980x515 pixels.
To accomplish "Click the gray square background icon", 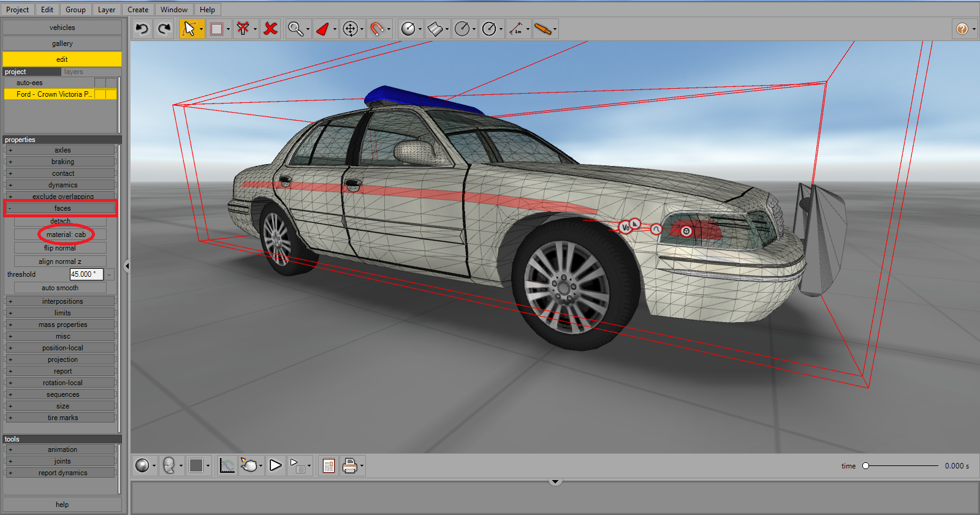I will tap(196, 466).
